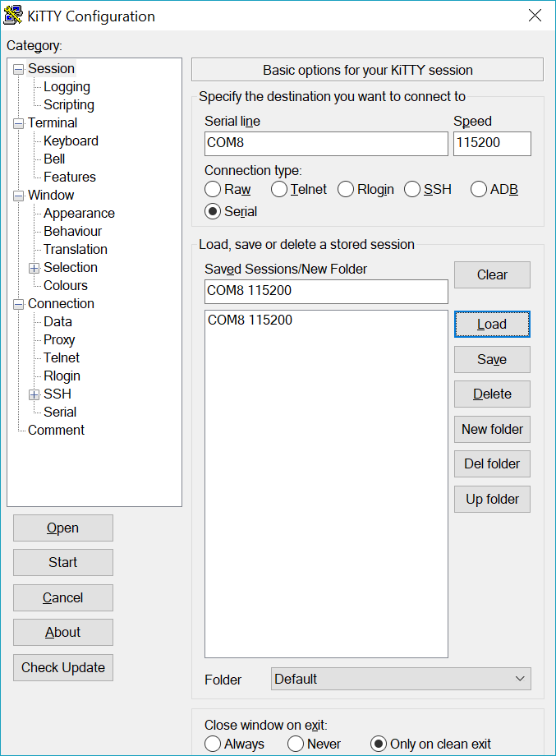Expand the Selection tree node
Image resolution: width=556 pixels, height=756 pixels.
coord(34,269)
